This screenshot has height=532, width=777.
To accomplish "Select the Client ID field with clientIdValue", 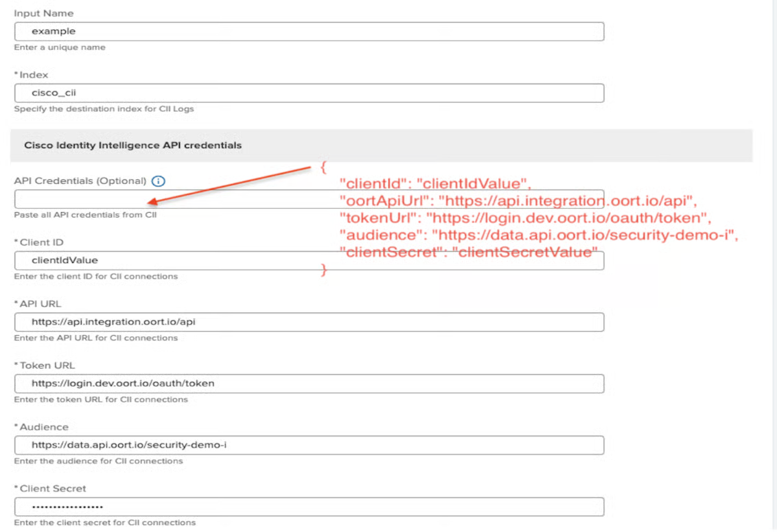I will click(309, 260).
